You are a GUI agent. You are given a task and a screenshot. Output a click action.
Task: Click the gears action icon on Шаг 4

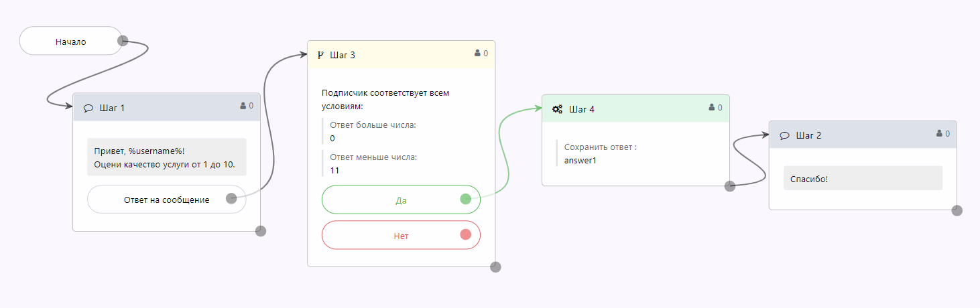pyautogui.click(x=557, y=108)
